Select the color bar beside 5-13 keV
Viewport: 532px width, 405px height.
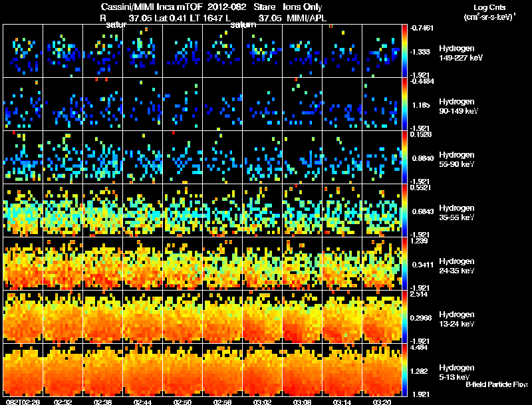tap(404, 370)
